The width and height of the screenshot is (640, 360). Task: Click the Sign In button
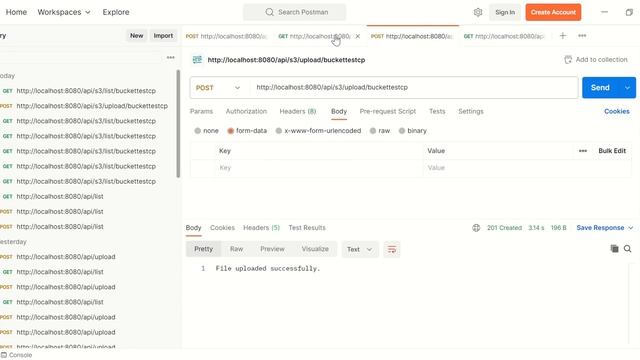(x=505, y=12)
